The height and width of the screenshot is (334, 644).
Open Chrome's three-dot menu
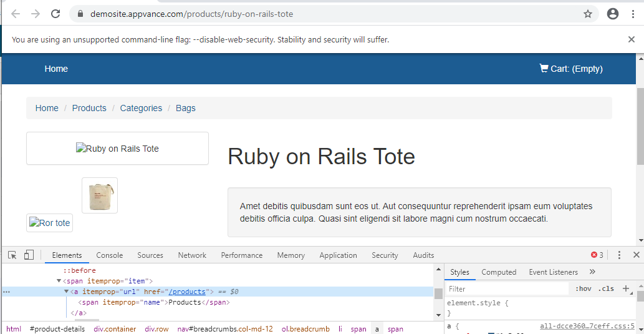tap(633, 14)
